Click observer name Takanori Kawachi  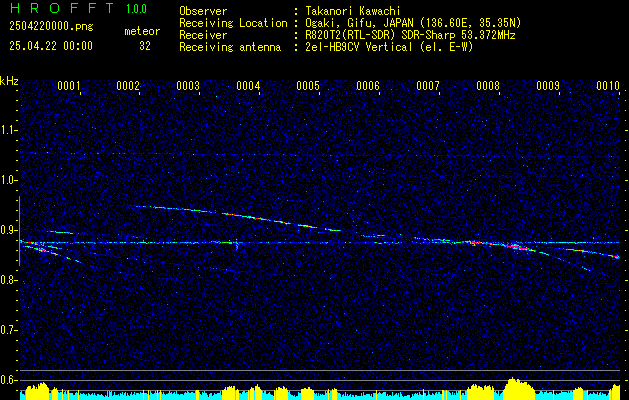353,11
